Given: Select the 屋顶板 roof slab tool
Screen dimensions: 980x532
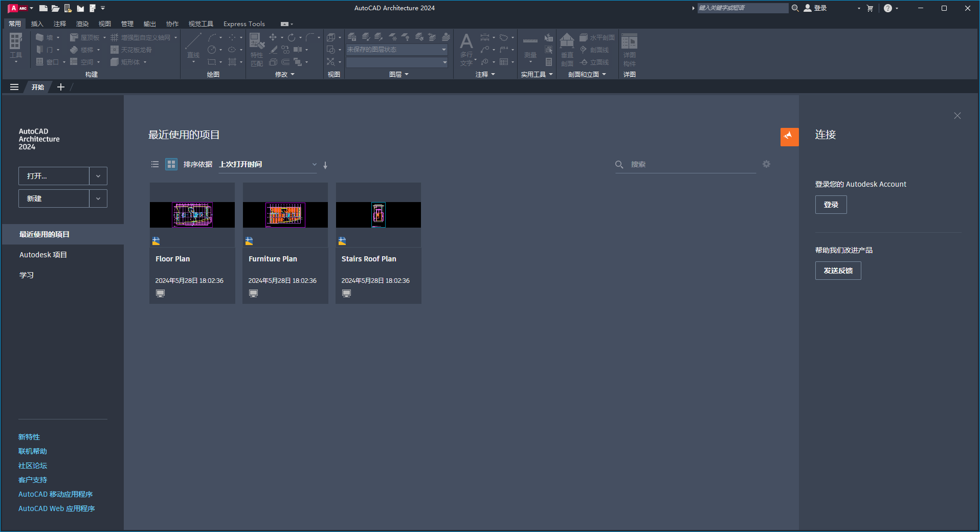Looking at the screenshot, I should pos(85,36).
